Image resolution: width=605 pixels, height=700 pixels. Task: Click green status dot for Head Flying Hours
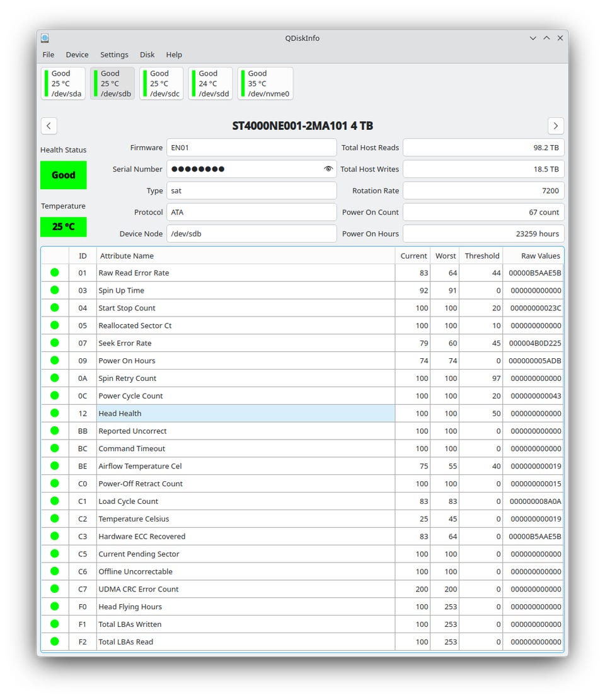click(x=54, y=606)
